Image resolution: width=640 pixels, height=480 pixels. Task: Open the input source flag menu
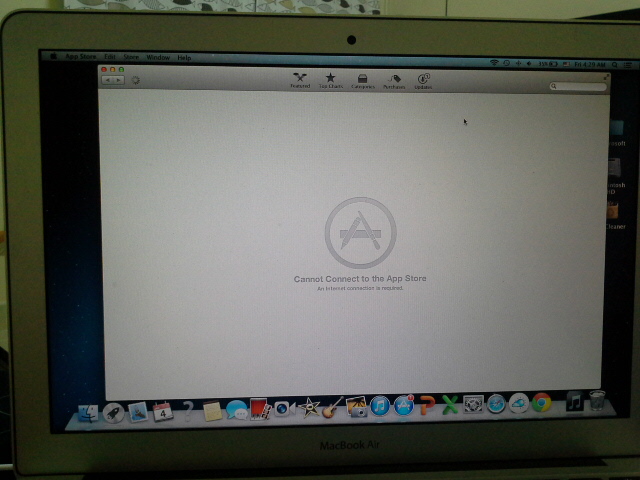(567, 64)
